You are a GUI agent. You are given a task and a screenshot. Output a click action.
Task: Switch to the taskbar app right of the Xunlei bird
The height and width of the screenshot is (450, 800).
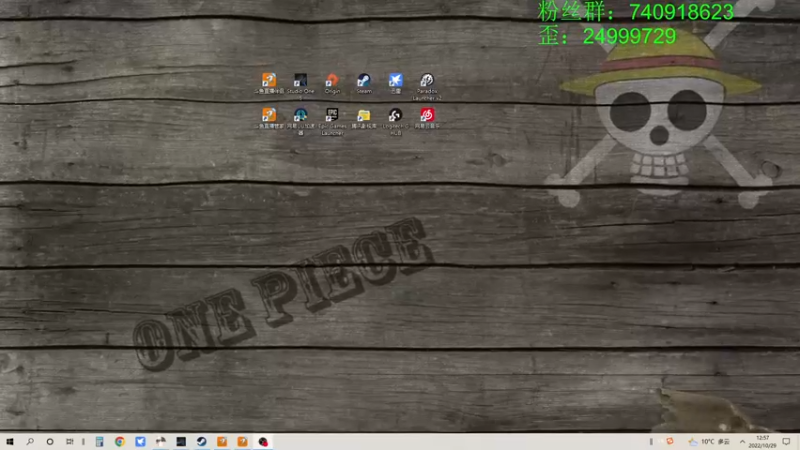click(161, 441)
